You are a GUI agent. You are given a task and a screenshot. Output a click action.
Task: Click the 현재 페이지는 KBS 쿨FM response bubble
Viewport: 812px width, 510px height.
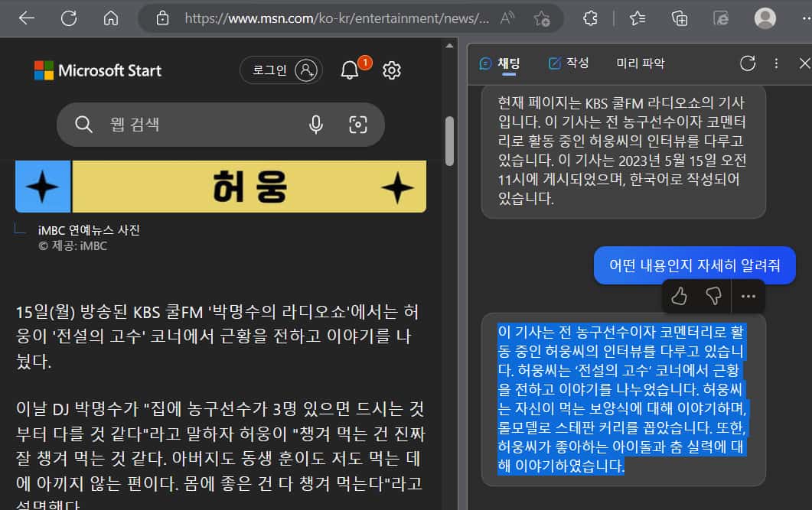(x=624, y=151)
